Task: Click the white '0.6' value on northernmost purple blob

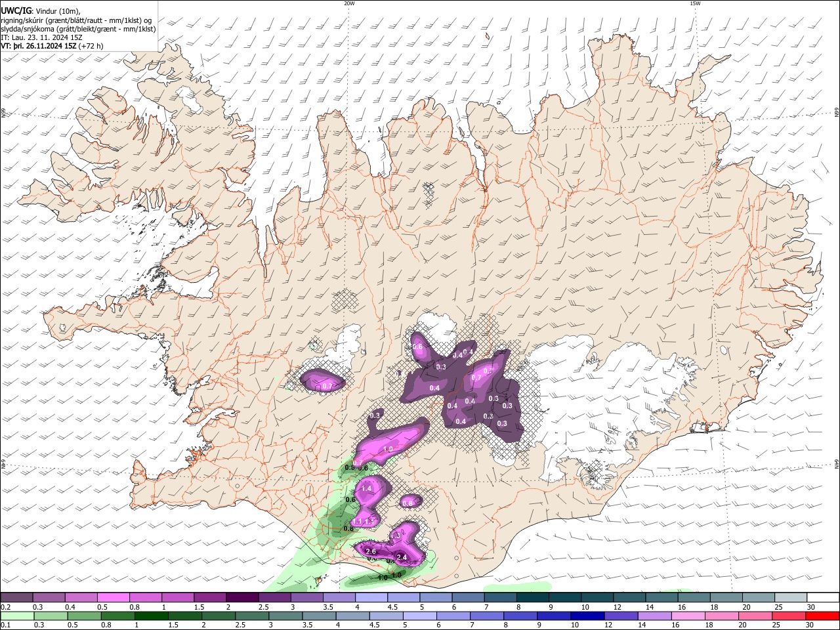Action: (x=417, y=346)
